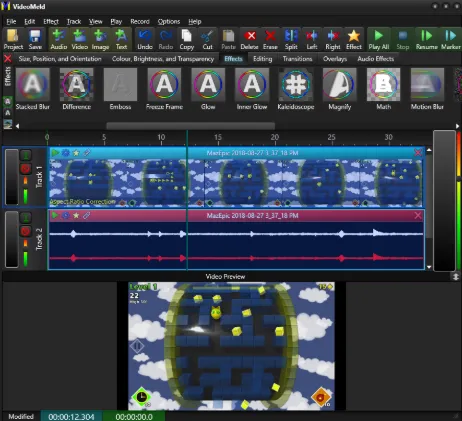
Task: Toggle Track 2 red mute button
Action: (25, 231)
